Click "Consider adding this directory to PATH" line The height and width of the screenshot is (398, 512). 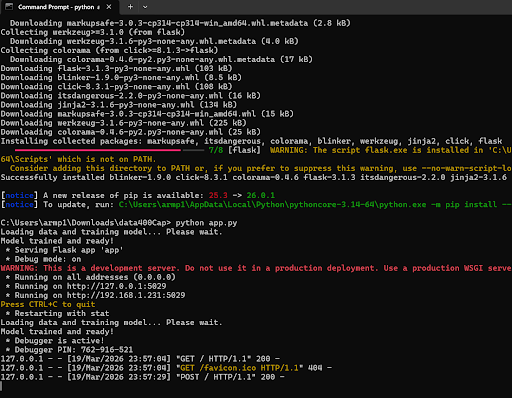261,168
